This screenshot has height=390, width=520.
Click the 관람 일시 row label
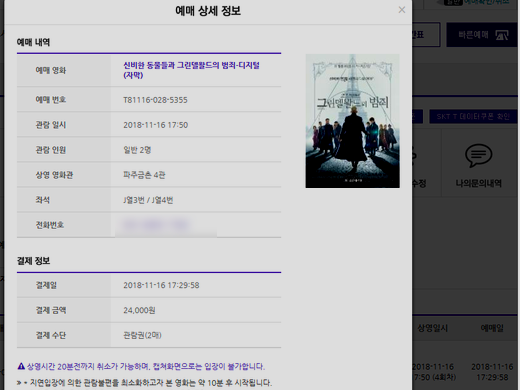pos(51,125)
